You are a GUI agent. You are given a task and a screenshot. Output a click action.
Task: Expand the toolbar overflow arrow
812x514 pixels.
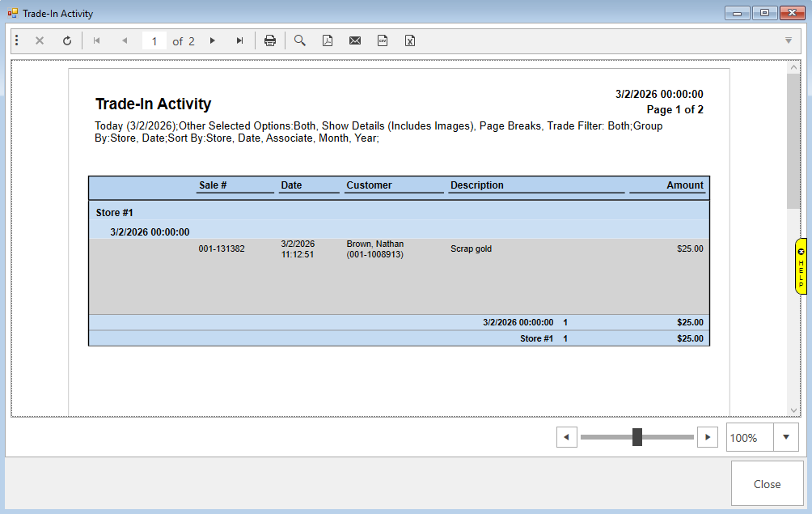(789, 40)
